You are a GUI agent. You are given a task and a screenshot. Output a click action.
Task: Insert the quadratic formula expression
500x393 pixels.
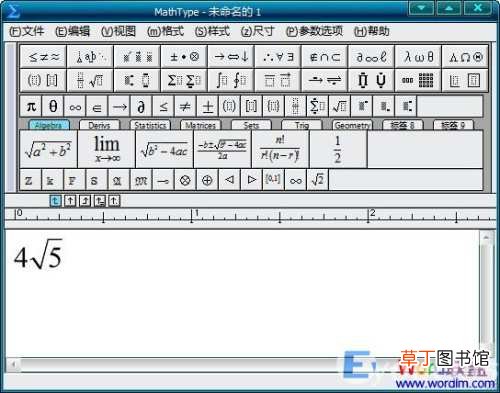(223, 149)
